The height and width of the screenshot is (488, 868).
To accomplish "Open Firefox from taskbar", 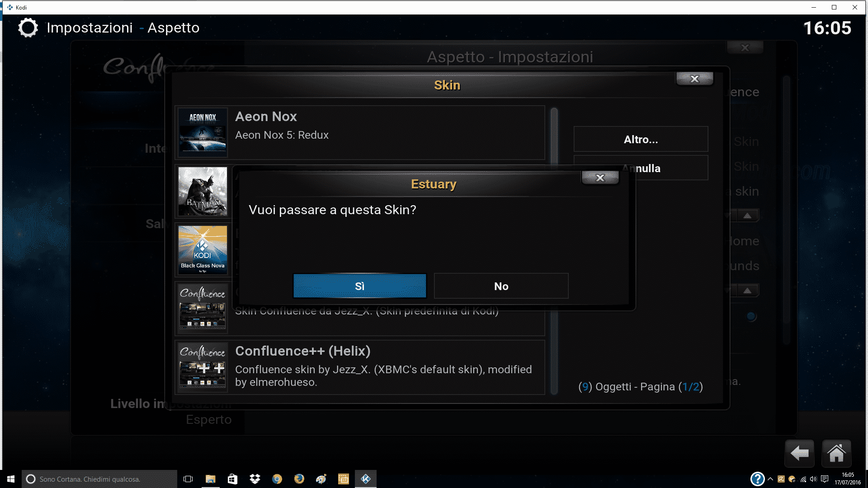I will (x=299, y=479).
